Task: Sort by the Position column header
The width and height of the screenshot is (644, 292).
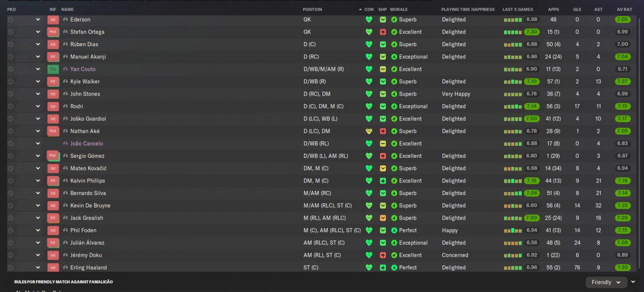Action: [312, 10]
